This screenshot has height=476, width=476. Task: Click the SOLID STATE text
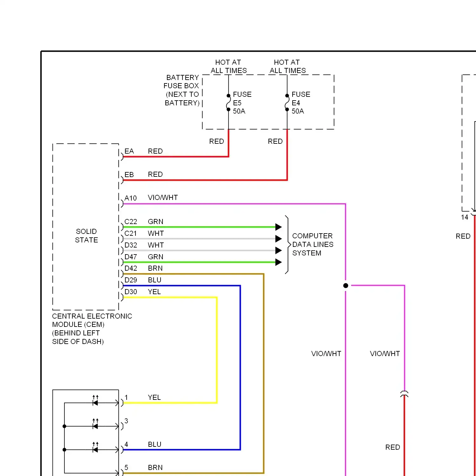(x=86, y=236)
